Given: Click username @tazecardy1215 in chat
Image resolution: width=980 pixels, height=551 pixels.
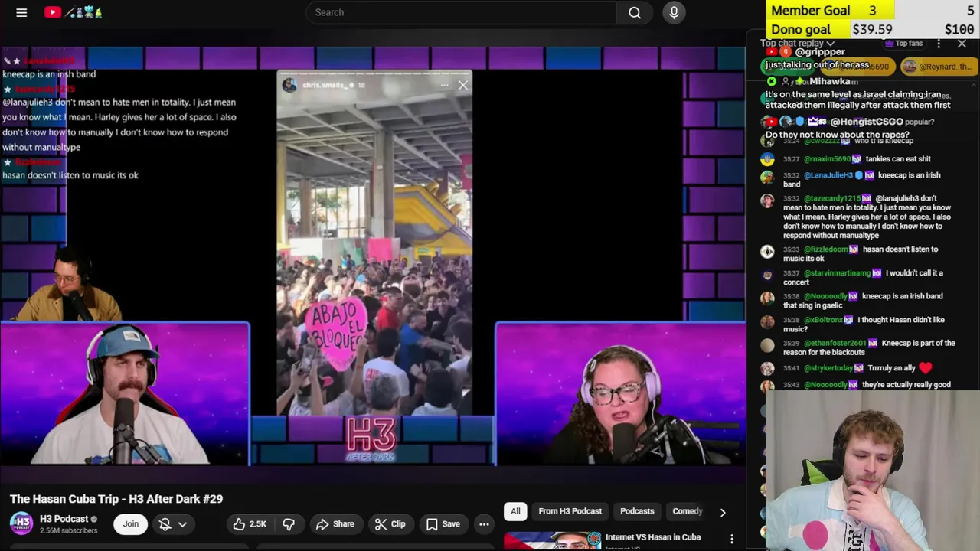Looking at the screenshot, I should coord(834,198).
